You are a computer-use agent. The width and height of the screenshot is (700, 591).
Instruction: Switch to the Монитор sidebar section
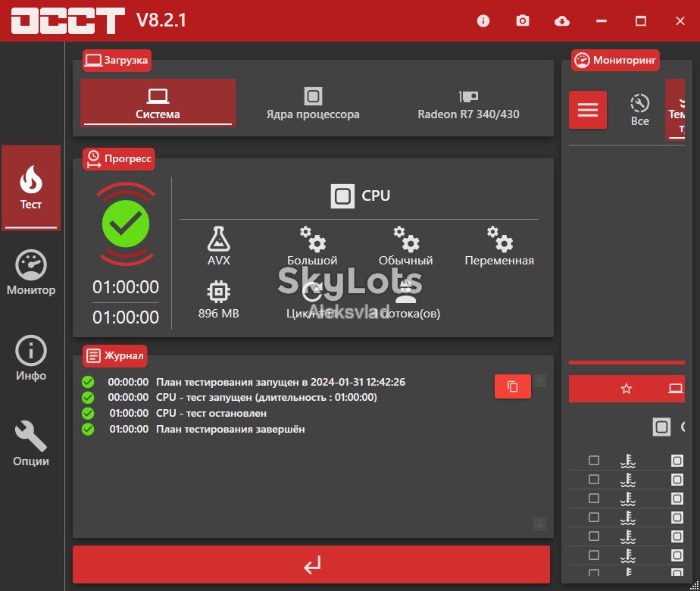pos(31,273)
